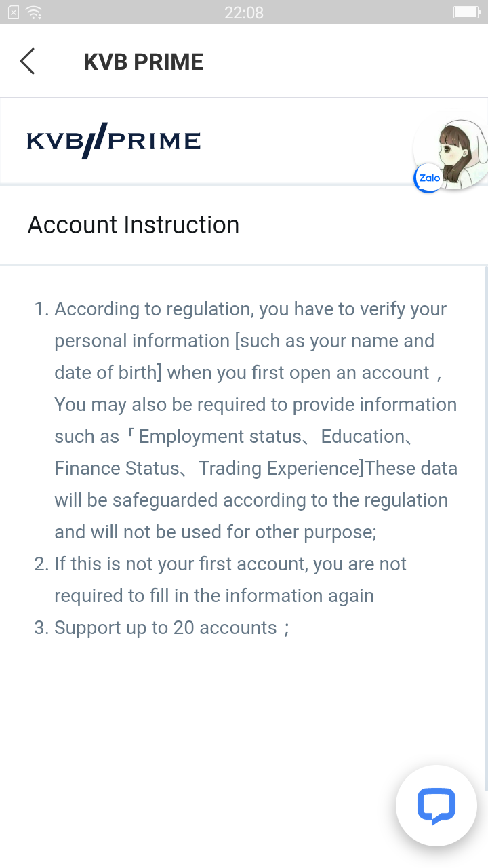
Task: Go back using the left arrow
Action: click(27, 61)
